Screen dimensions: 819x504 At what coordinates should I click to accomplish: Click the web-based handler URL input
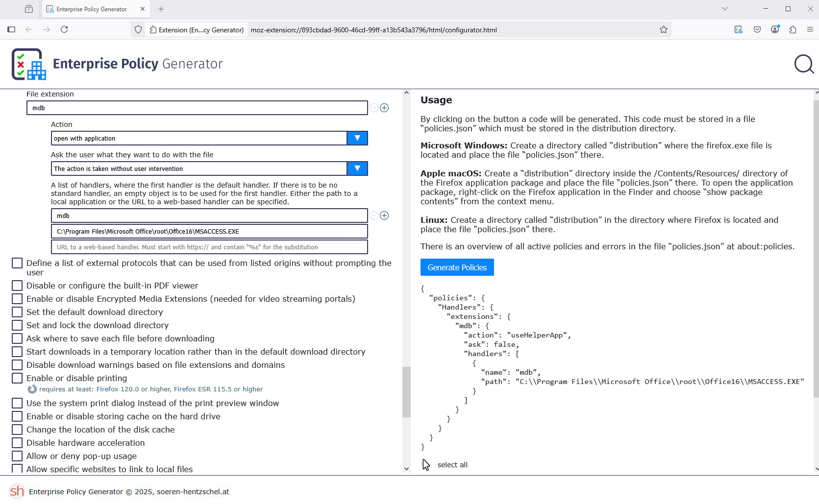click(209, 247)
